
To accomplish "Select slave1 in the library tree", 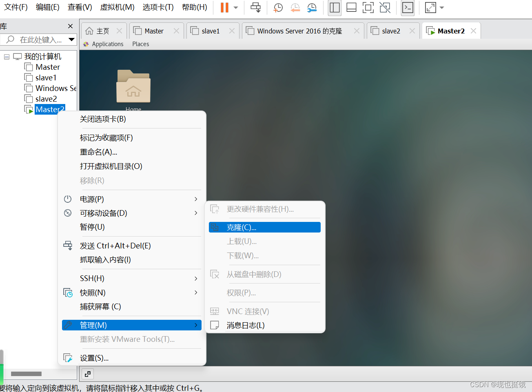I will [x=46, y=78].
